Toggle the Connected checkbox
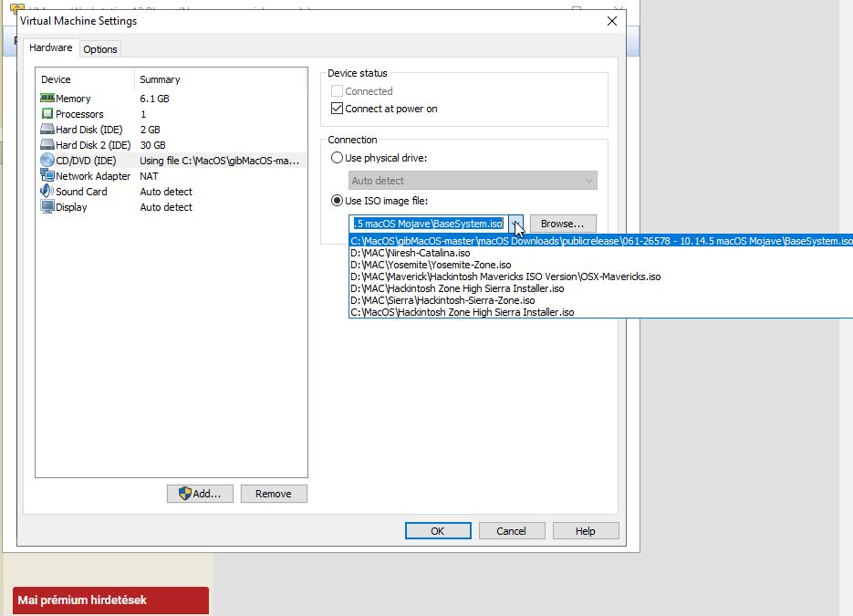Viewport: 853px width, 616px height. pyautogui.click(x=338, y=91)
